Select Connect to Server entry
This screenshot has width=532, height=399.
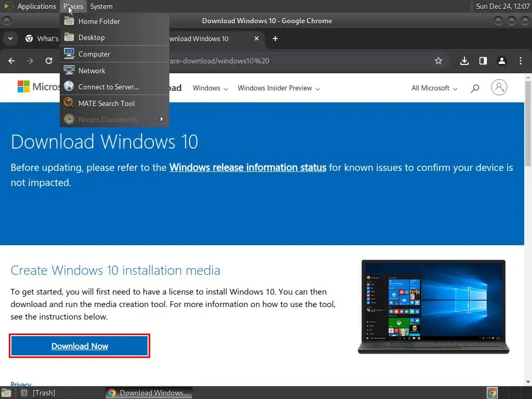[x=114, y=87]
